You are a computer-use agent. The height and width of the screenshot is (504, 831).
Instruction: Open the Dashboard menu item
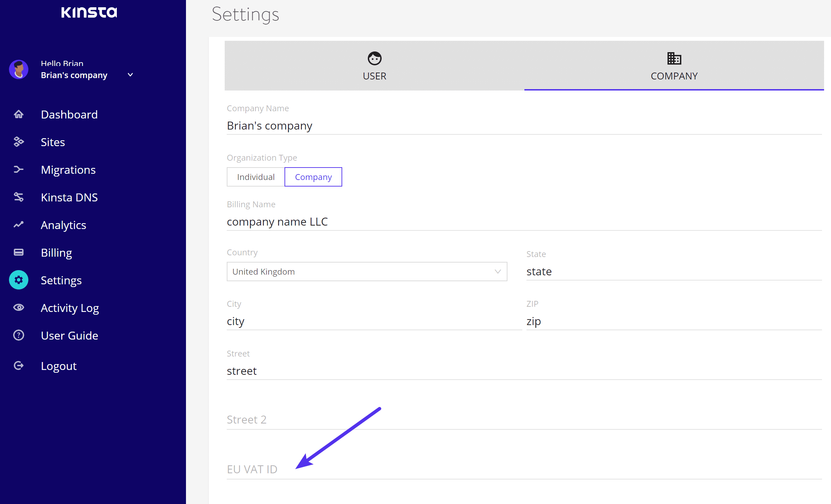point(69,114)
